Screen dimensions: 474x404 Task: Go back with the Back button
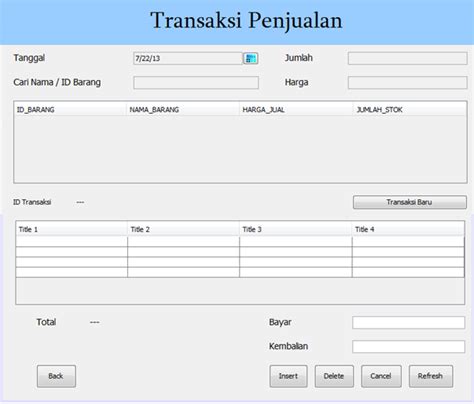(56, 376)
